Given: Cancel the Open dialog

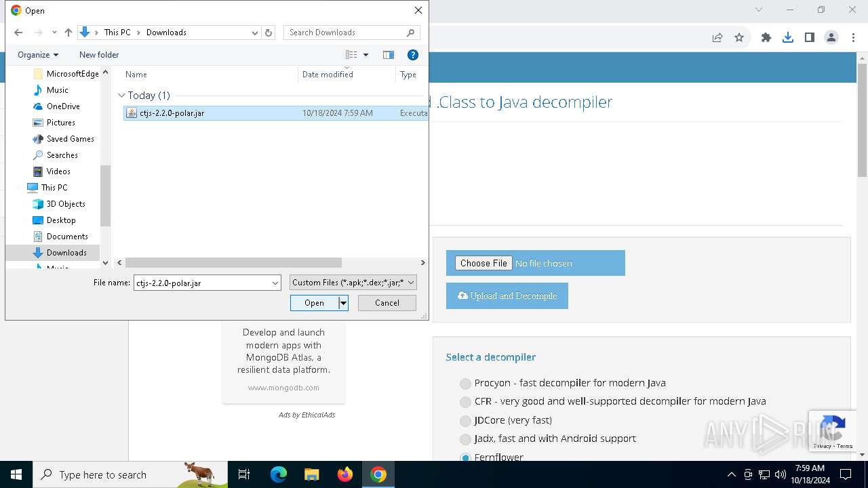Looking at the screenshot, I should click(x=387, y=303).
